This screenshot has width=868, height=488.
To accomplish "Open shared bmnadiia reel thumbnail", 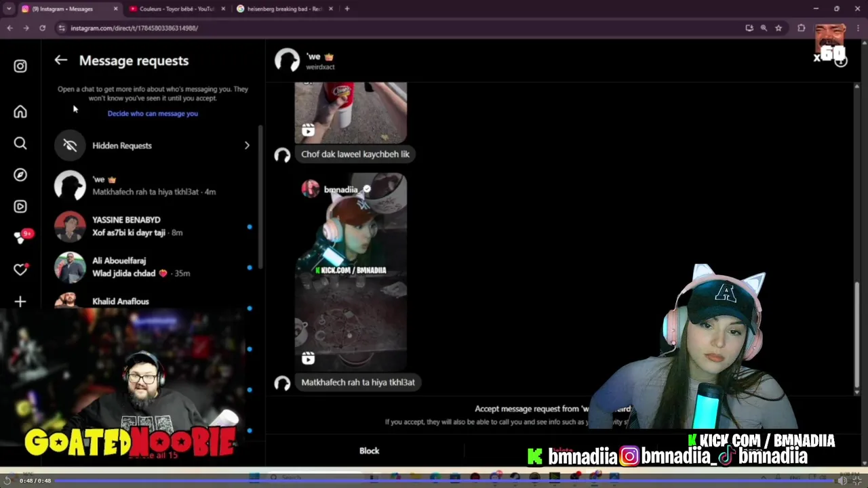I will pyautogui.click(x=351, y=272).
